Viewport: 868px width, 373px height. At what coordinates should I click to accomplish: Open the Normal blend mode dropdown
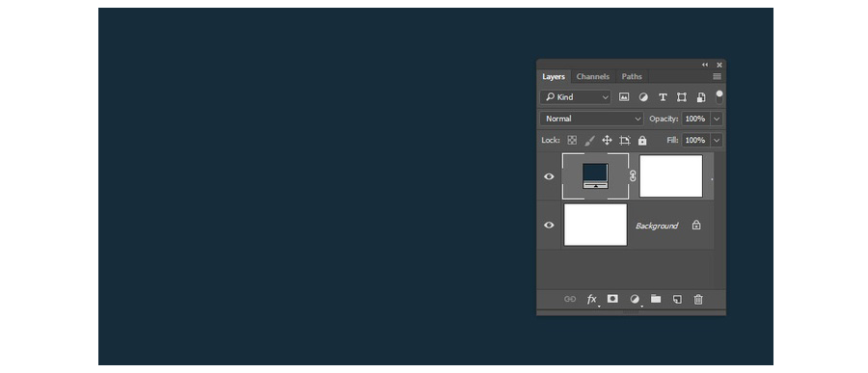(x=592, y=119)
